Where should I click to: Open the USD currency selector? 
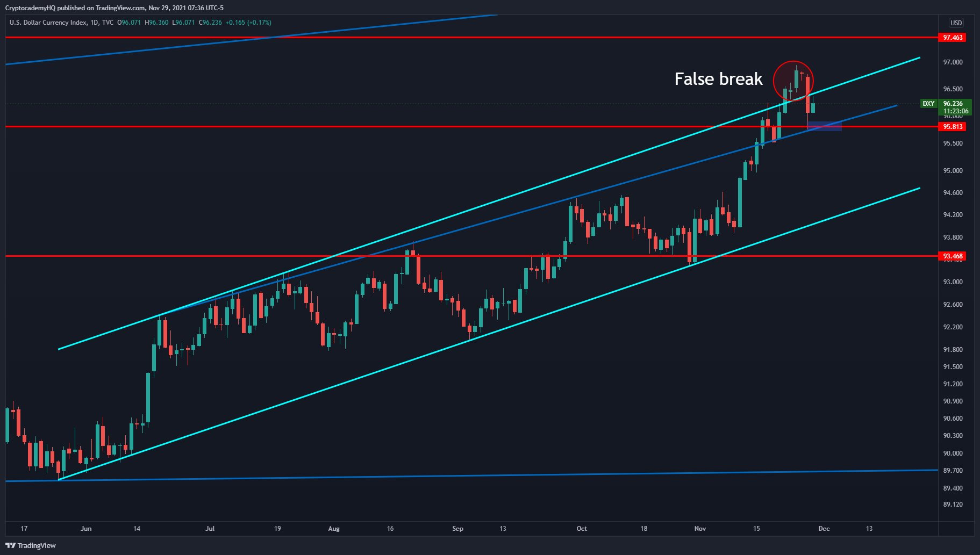point(956,23)
